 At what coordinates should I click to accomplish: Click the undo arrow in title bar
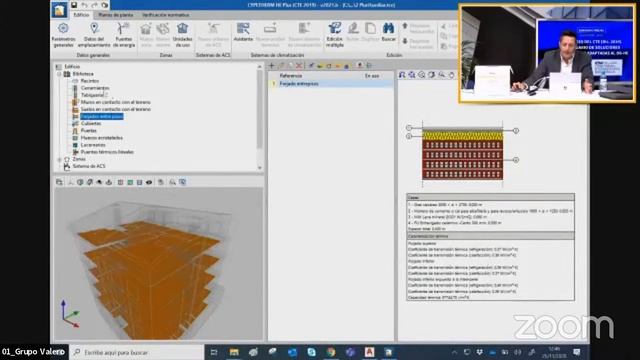pos(84,5)
